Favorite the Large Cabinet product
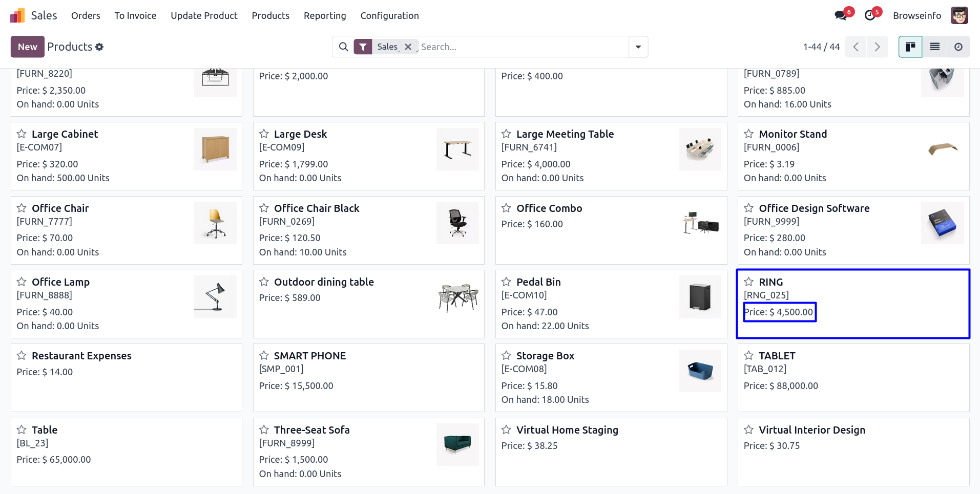The width and height of the screenshot is (980, 494). click(22, 134)
